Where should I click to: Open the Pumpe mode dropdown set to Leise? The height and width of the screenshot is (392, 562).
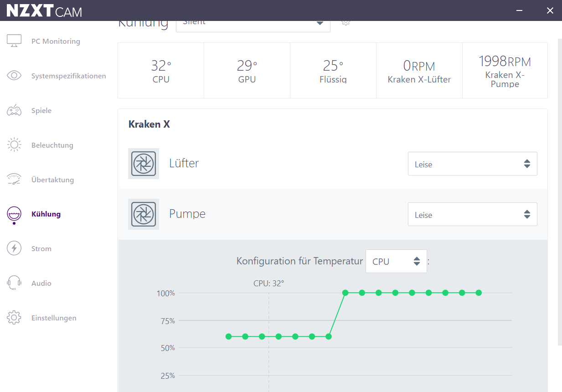472,214
